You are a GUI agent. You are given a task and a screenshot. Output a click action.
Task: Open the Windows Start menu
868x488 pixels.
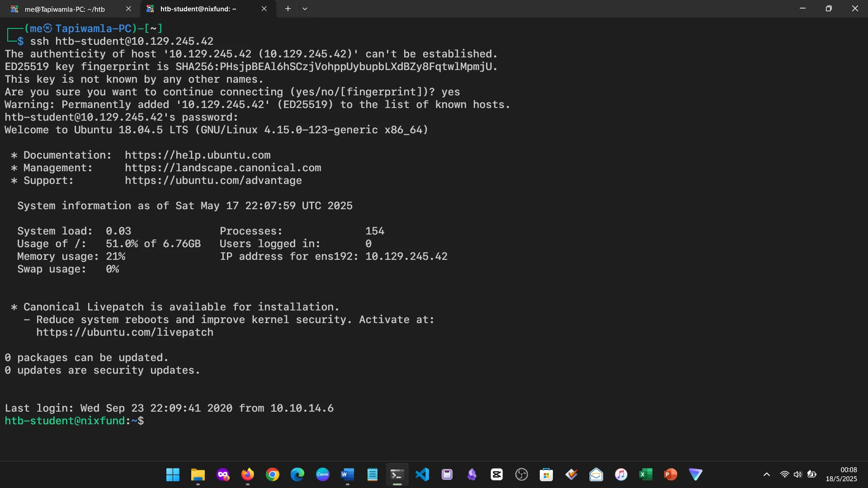pos(173,474)
